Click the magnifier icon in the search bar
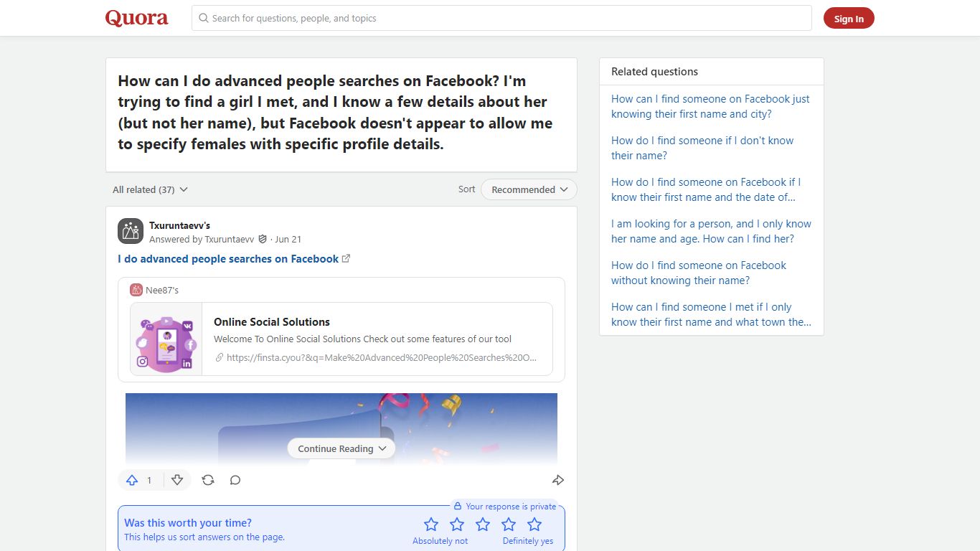This screenshot has height=551, width=980. (204, 18)
